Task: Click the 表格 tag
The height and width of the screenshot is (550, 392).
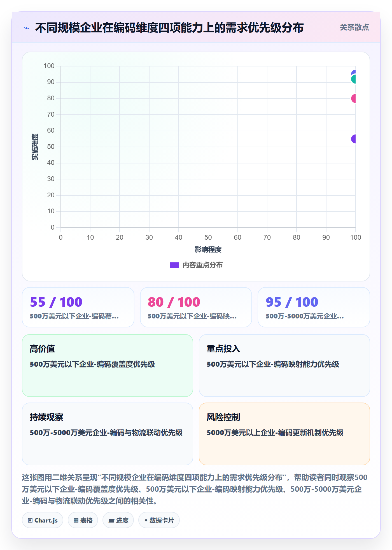Action: tap(83, 520)
